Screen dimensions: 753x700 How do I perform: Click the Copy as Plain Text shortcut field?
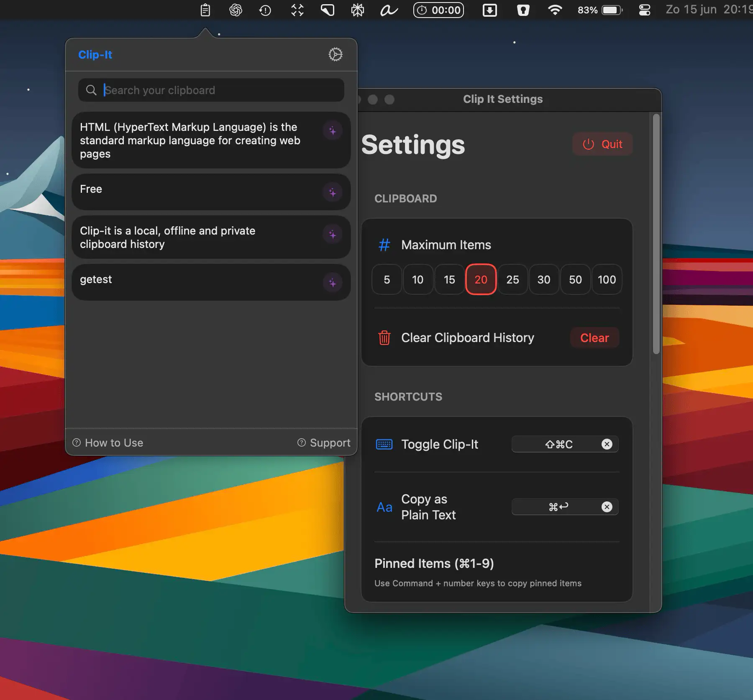tap(565, 507)
